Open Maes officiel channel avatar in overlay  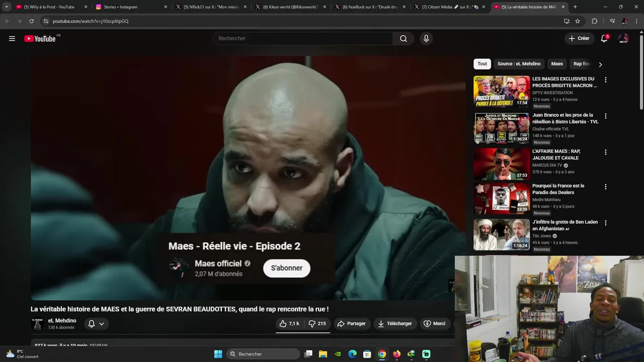tap(179, 268)
